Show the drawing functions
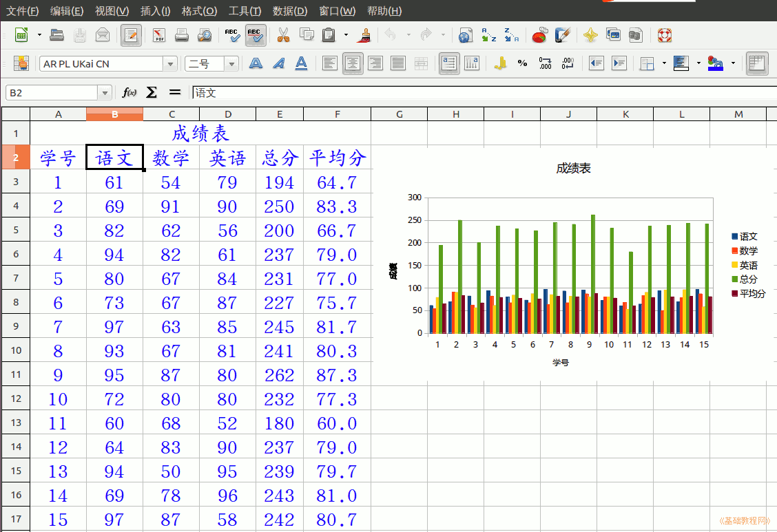 (563, 35)
